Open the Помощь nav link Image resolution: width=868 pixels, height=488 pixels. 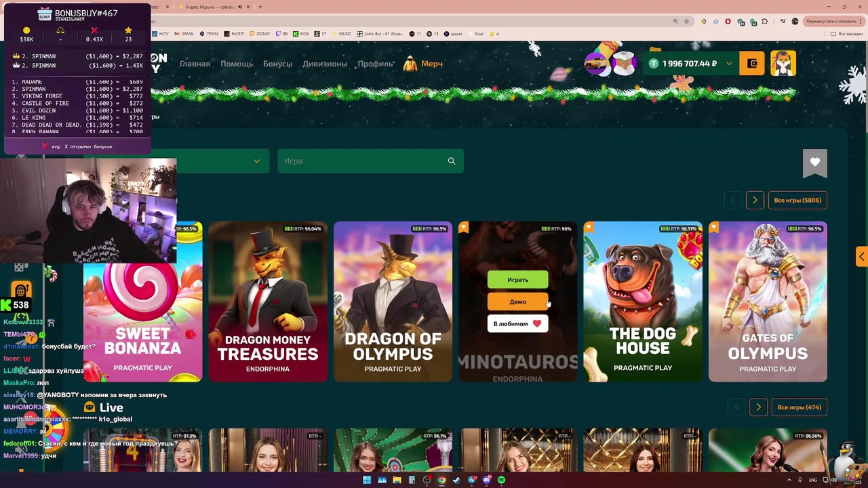pyautogui.click(x=237, y=64)
